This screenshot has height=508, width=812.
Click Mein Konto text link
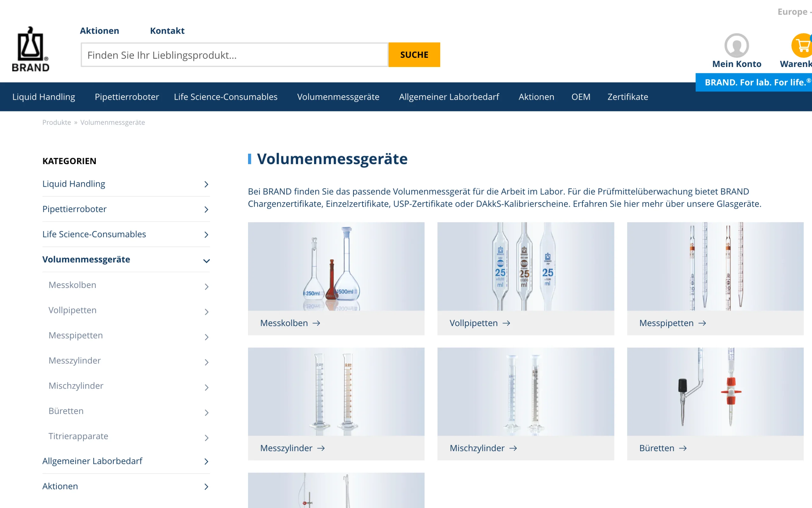point(737,64)
